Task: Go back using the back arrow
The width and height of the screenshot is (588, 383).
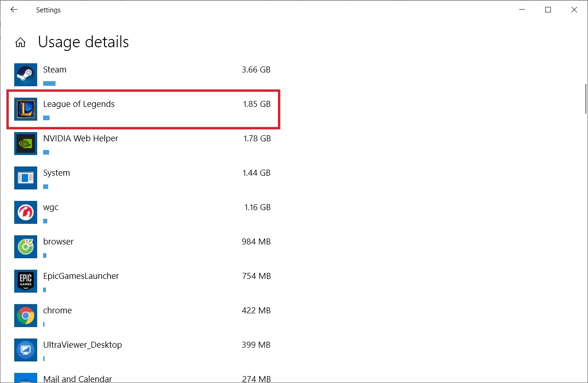Action: (14, 10)
